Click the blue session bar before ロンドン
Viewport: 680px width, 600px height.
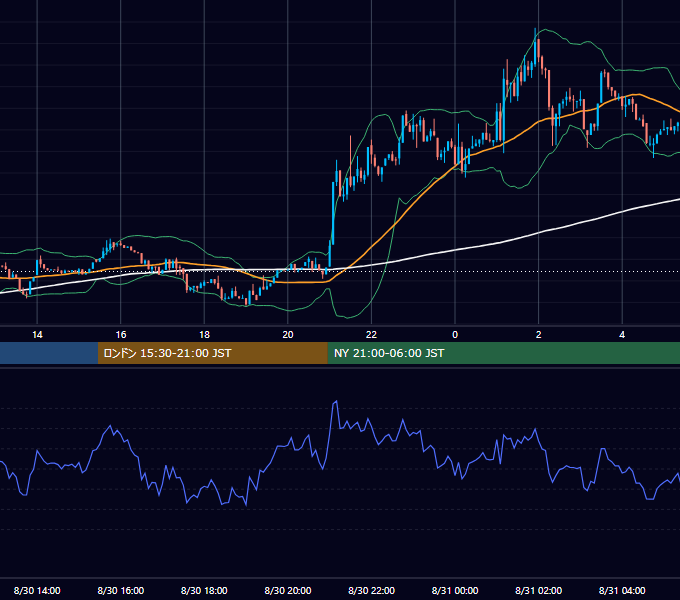coord(49,353)
